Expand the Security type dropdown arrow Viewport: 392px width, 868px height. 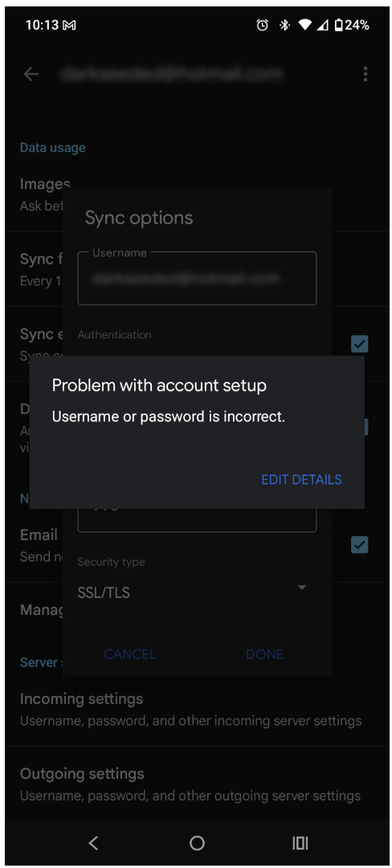click(x=301, y=588)
